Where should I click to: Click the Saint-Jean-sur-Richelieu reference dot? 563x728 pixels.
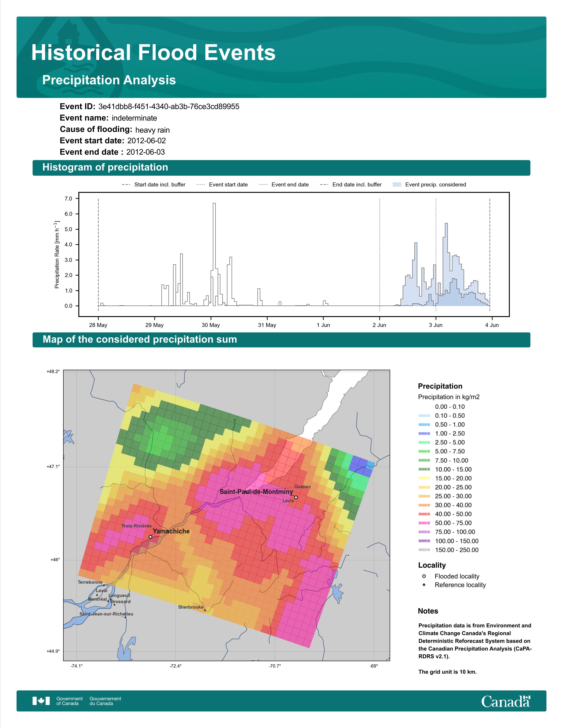[125, 617]
